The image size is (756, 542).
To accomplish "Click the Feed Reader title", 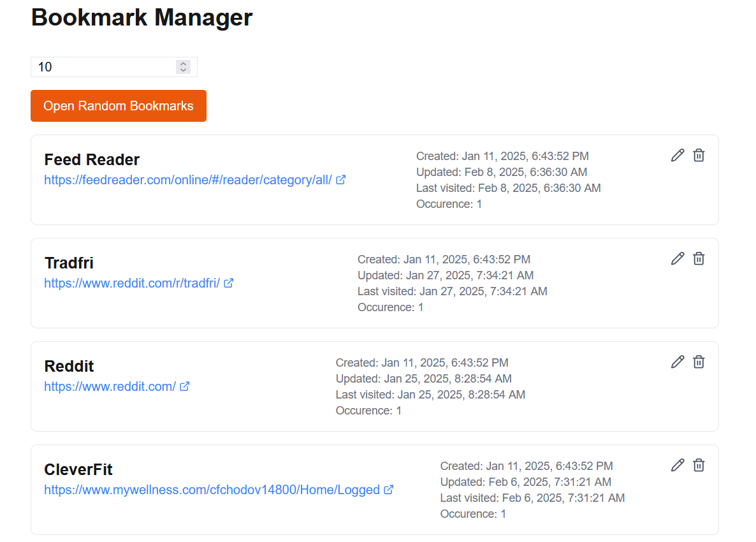I will click(92, 159).
